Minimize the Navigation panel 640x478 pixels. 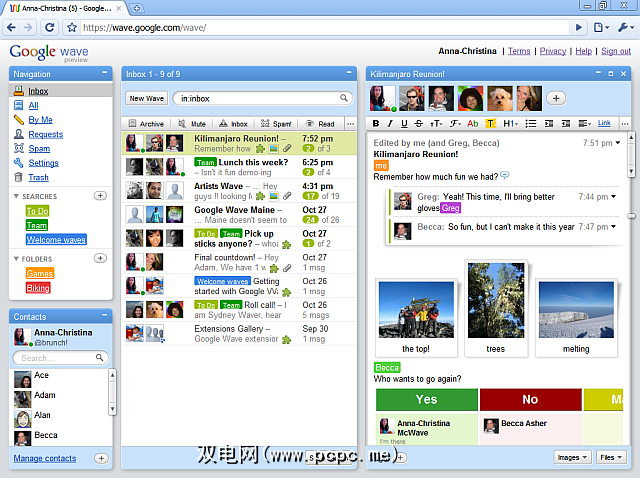[x=104, y=73]
